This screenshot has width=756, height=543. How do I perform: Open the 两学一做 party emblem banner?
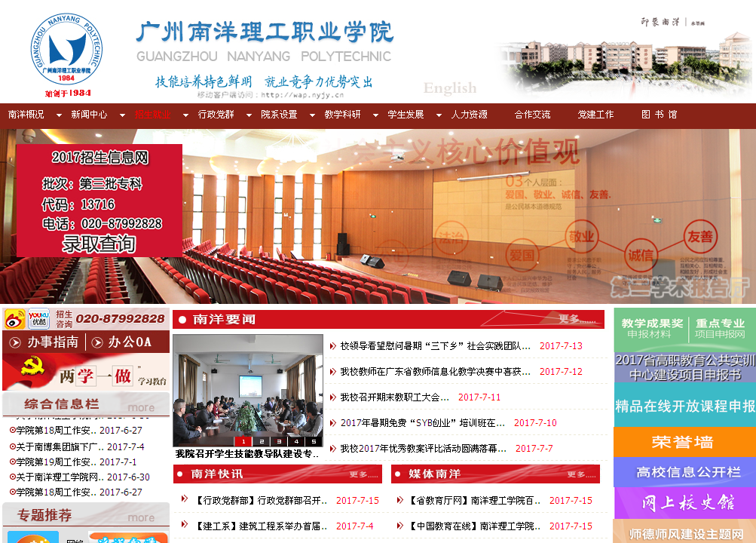point(85,373)
